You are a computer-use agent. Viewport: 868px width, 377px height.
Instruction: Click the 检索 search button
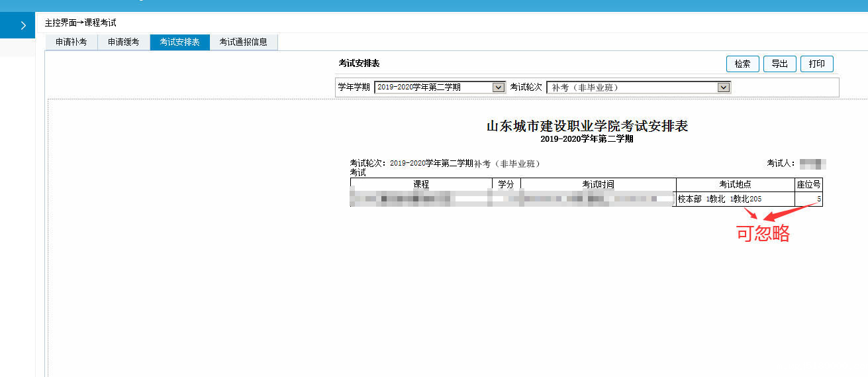(x=742, y=64)
